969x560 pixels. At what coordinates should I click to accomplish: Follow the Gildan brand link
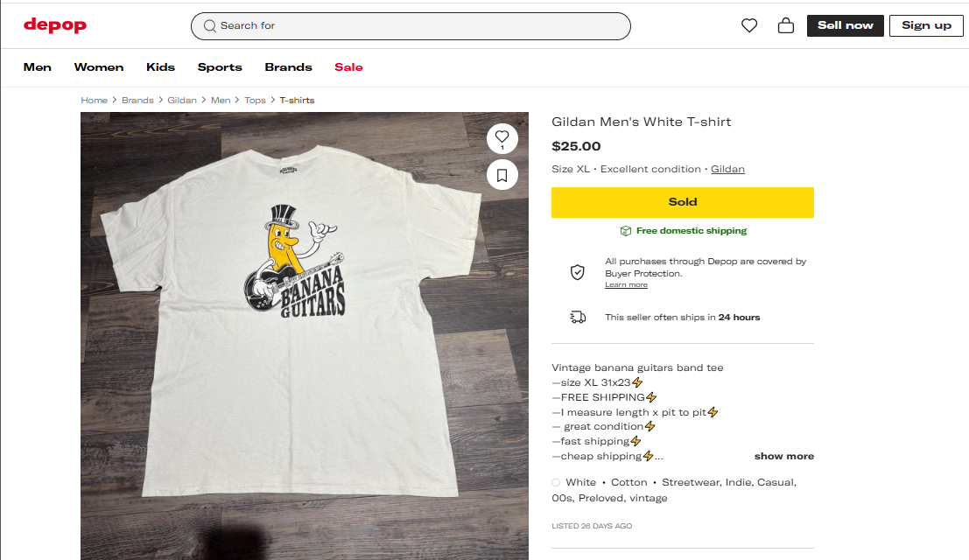click(727, 169)
